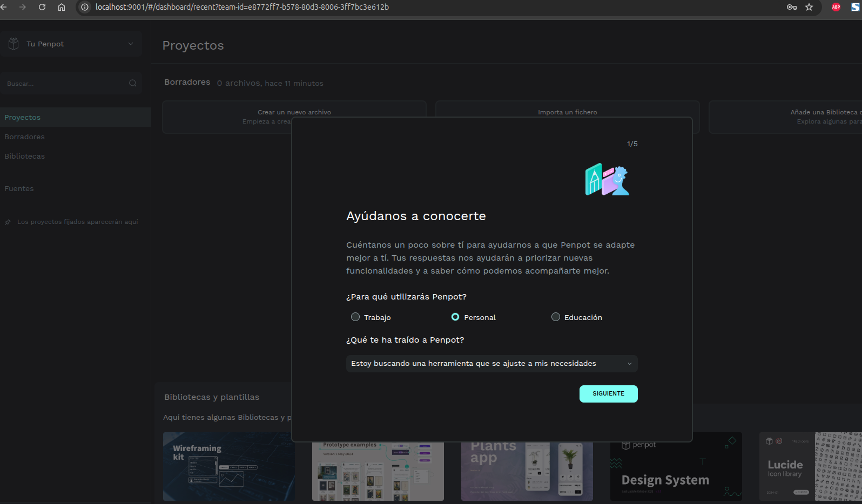Click the browser home icon

coord(62,7)
